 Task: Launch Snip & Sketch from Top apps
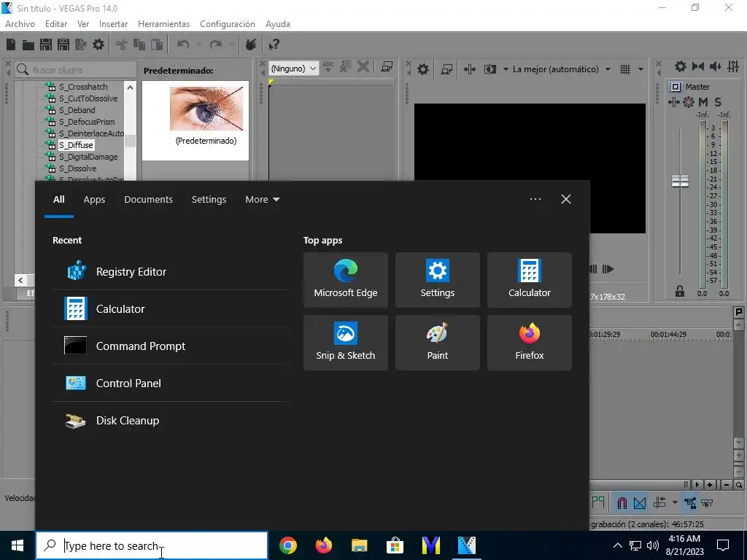pos(345,343)
